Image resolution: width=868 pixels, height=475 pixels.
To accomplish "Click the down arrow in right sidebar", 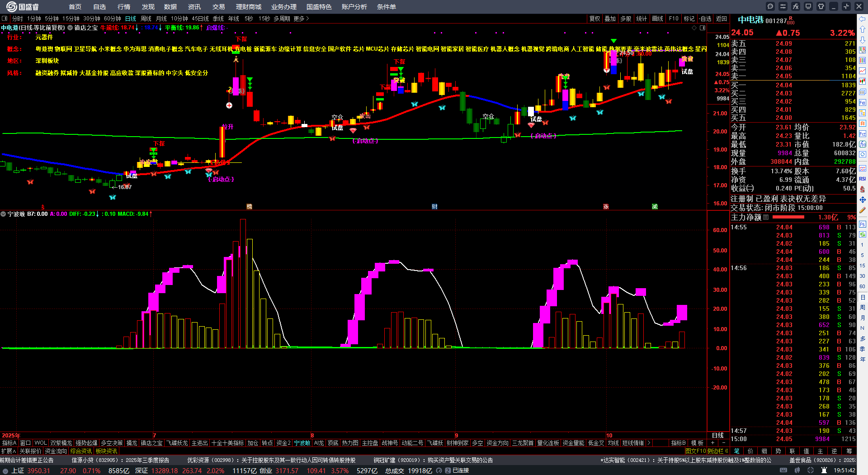I will pos(863,40).
